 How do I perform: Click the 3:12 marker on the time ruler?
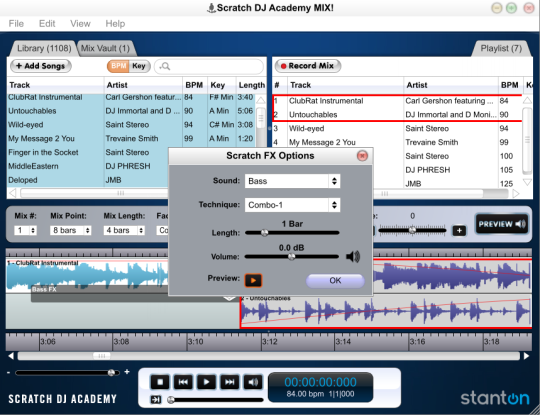[269, 342]
